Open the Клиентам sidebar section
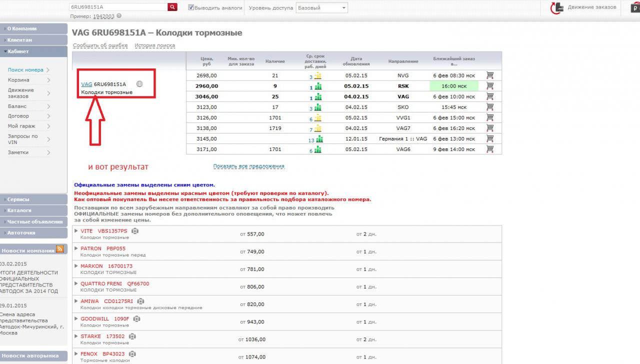This screenshot has width=640, height=364. [x=33, y=40]
